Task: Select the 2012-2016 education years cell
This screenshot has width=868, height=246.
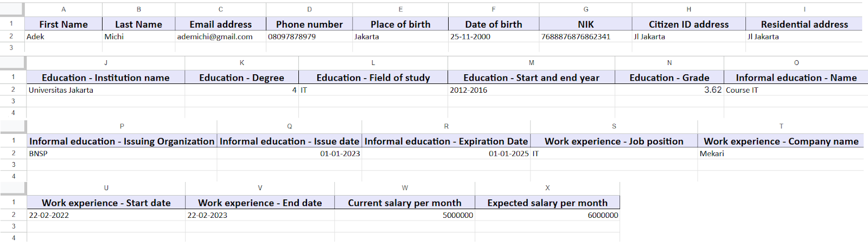Action: [531, 90]
